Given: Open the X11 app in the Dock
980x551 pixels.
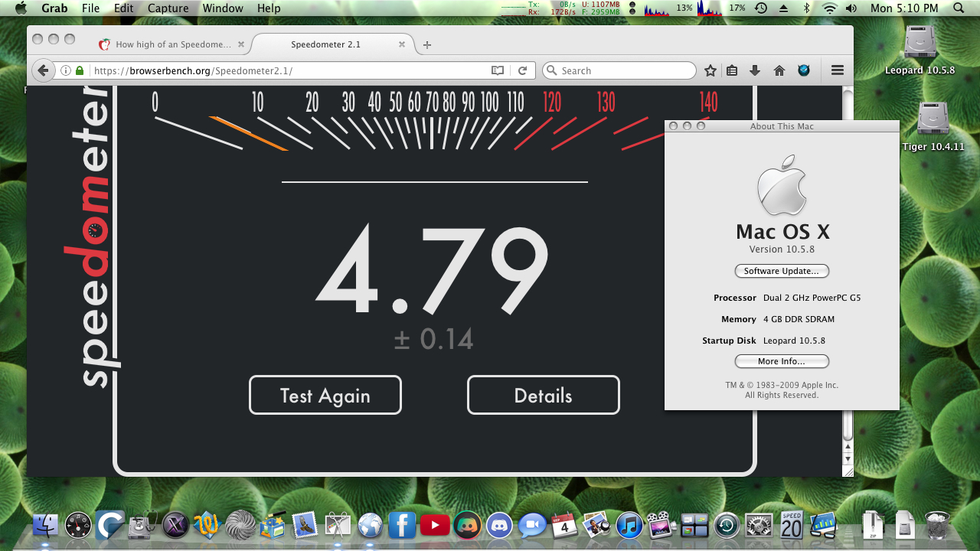Looking at the screenshot, I should click(176, 525).
